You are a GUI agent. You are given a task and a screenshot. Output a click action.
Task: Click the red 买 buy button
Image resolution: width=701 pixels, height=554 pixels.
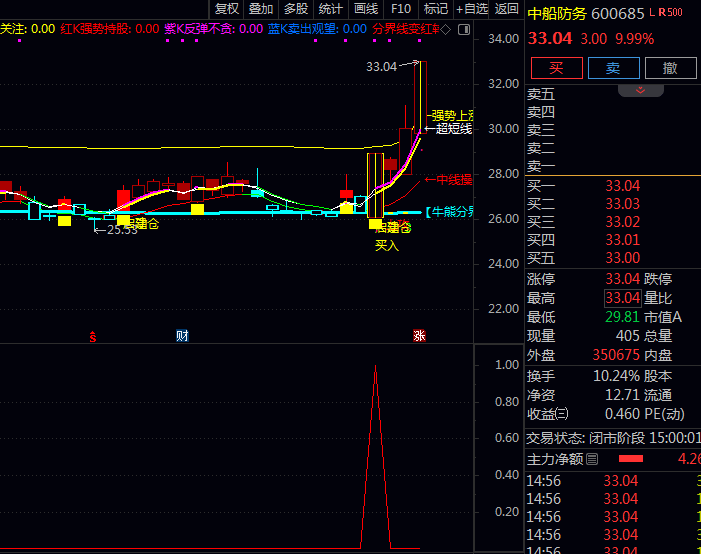tap(557, 68)
